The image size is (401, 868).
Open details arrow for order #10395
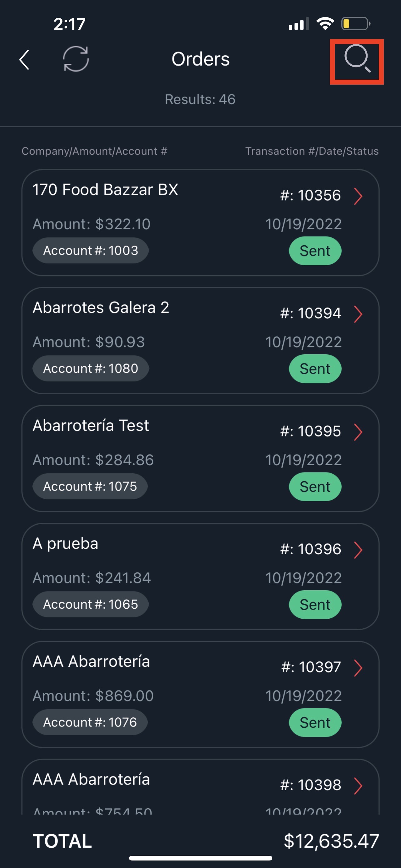tap(358, 432)
